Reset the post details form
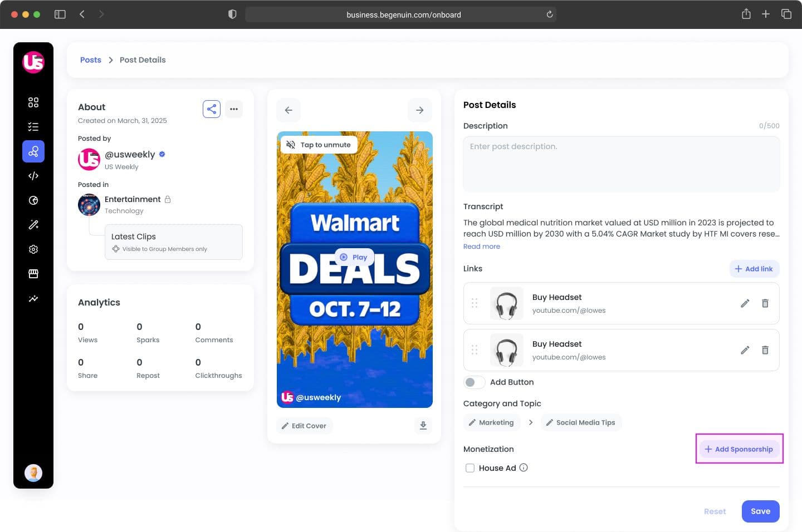The width and height of the screenshot is (802, 532). [x=715, y=511]
